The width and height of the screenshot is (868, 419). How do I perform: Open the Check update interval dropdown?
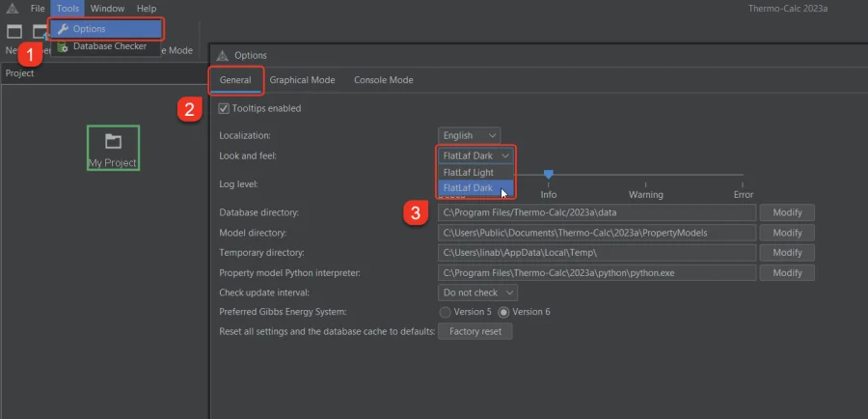click(477, 293)
